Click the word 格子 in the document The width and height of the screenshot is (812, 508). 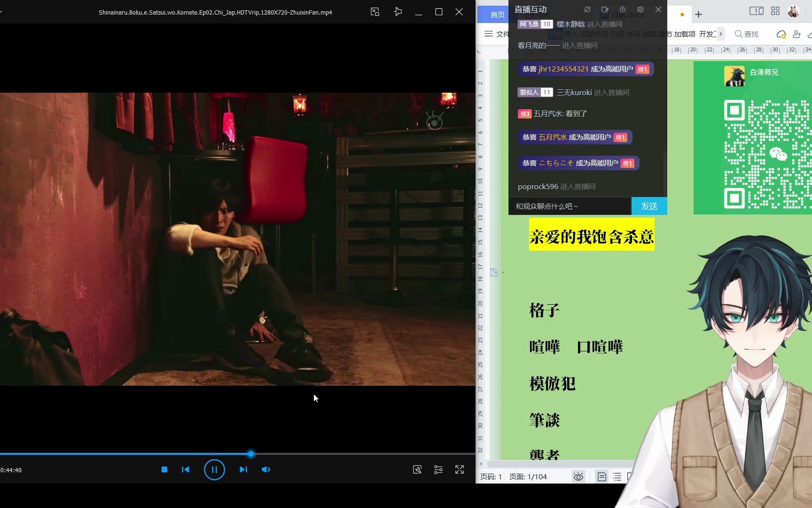click(544, 310)
